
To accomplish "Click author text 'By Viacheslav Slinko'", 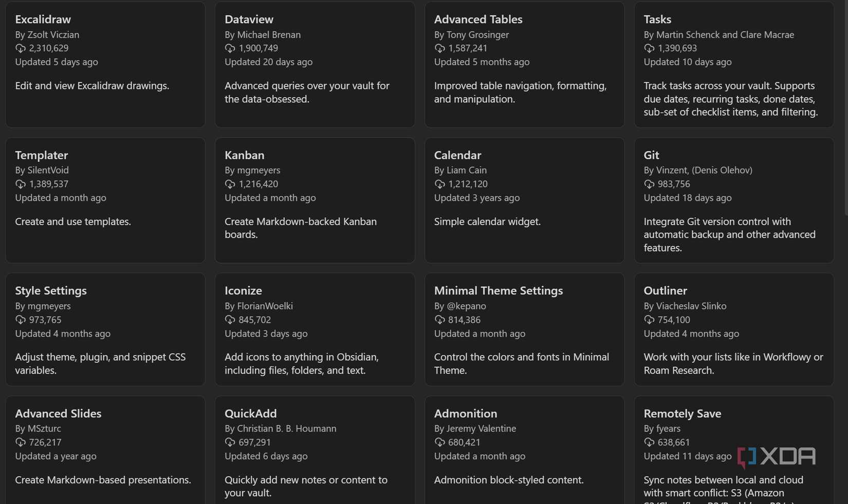I will 685,306.
